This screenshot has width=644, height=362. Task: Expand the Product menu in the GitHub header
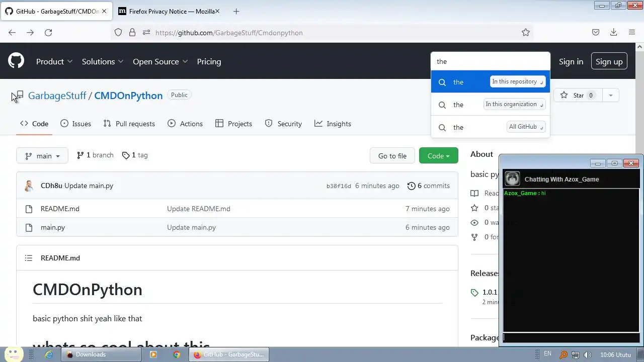(x=54, y=61)
